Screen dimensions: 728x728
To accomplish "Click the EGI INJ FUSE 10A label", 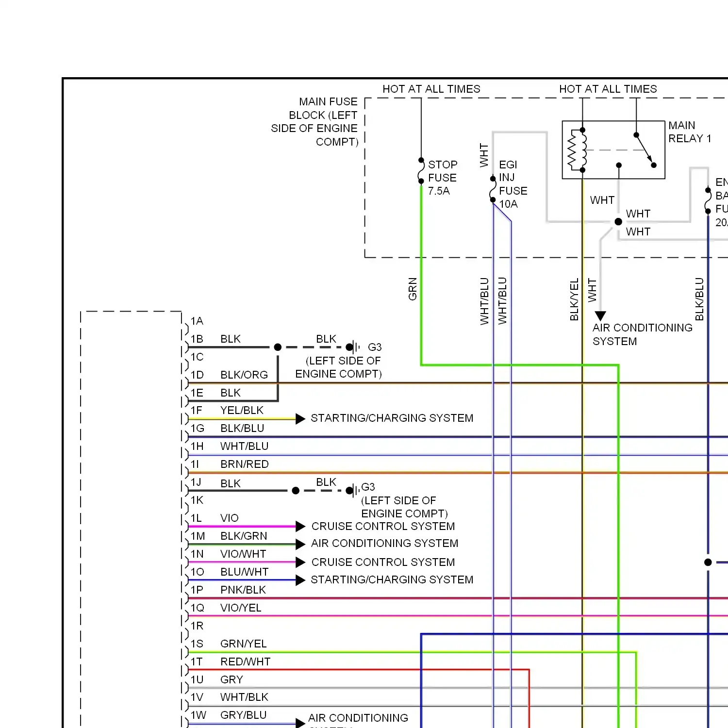I will tap(513, 184).
